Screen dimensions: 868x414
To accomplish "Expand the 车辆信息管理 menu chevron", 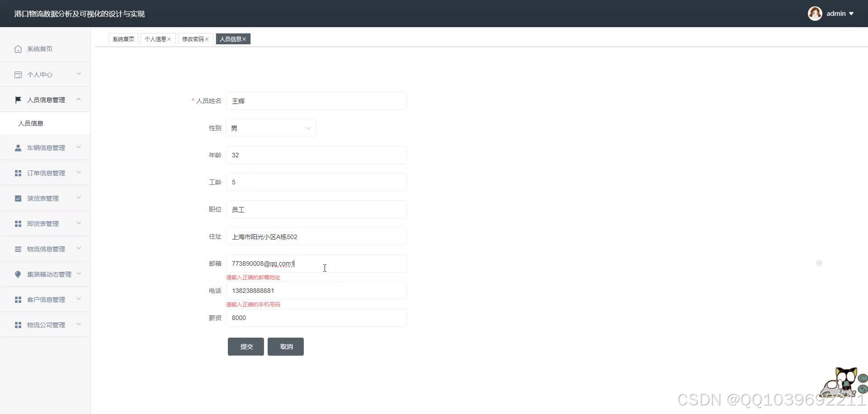I will (x=79, y=147).
